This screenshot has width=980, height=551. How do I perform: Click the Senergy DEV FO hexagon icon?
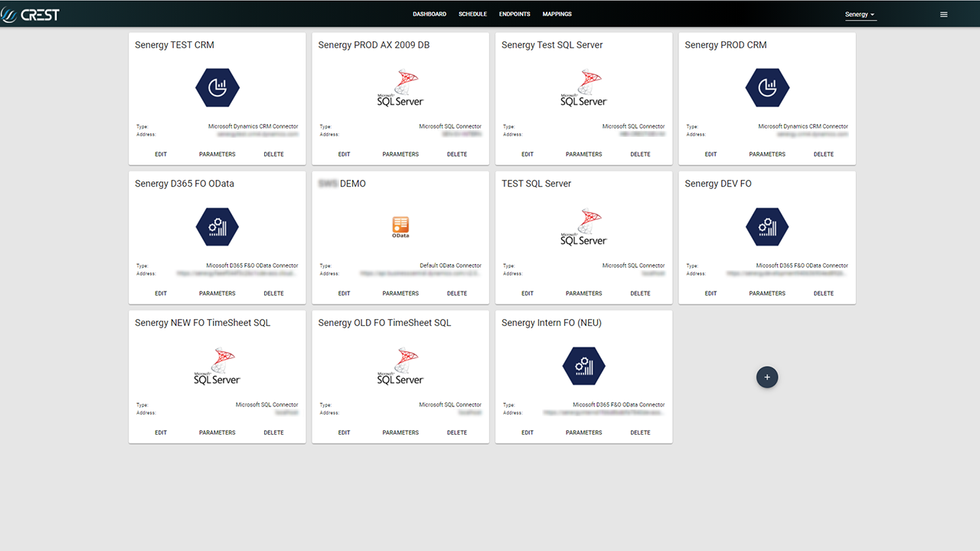click(767, 227)
